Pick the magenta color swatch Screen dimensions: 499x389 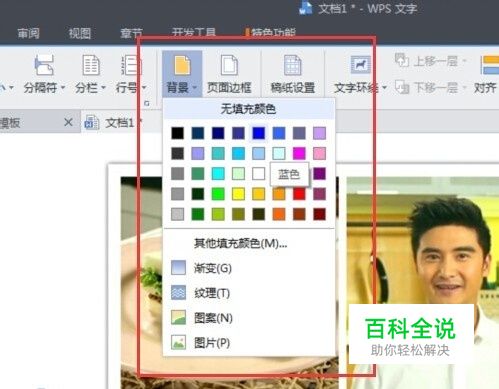(299, 153)
